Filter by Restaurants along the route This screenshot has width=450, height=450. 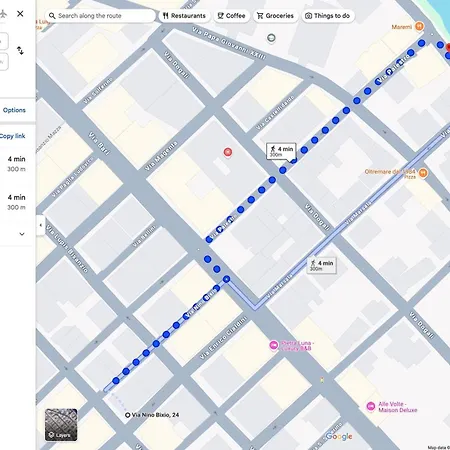(x=184, y=16)
